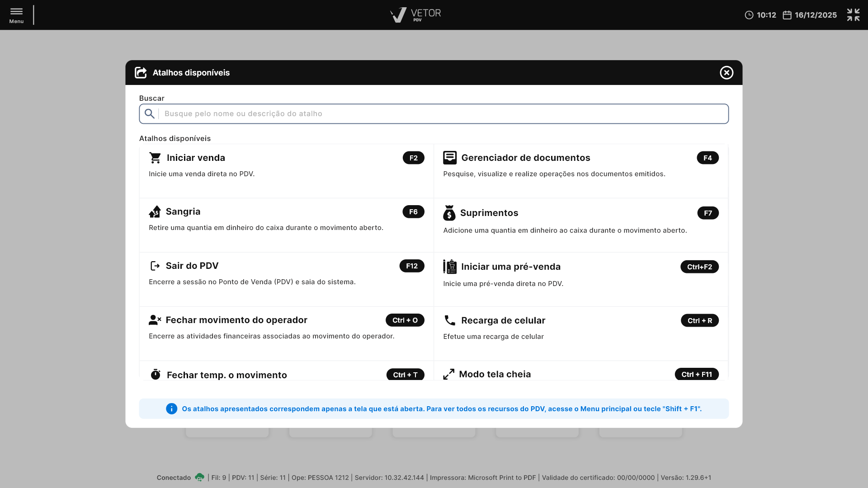Click the Iniciar venda cart icon
Viewport: 868px width, 488px height.
[155, 158]
